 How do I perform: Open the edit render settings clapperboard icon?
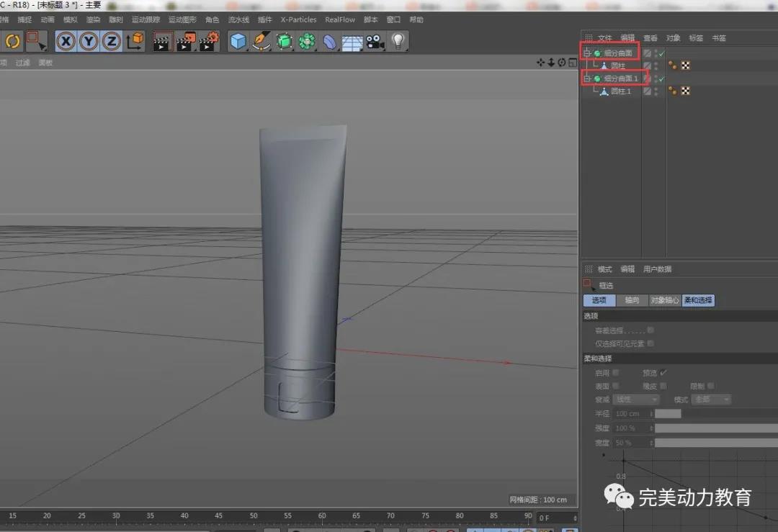[x=208, y=41]
